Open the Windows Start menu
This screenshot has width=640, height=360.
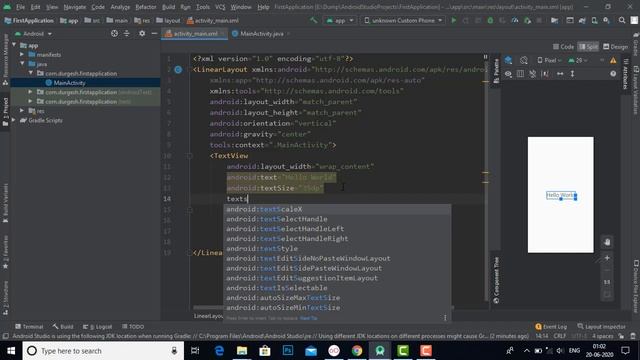[11, 351]
